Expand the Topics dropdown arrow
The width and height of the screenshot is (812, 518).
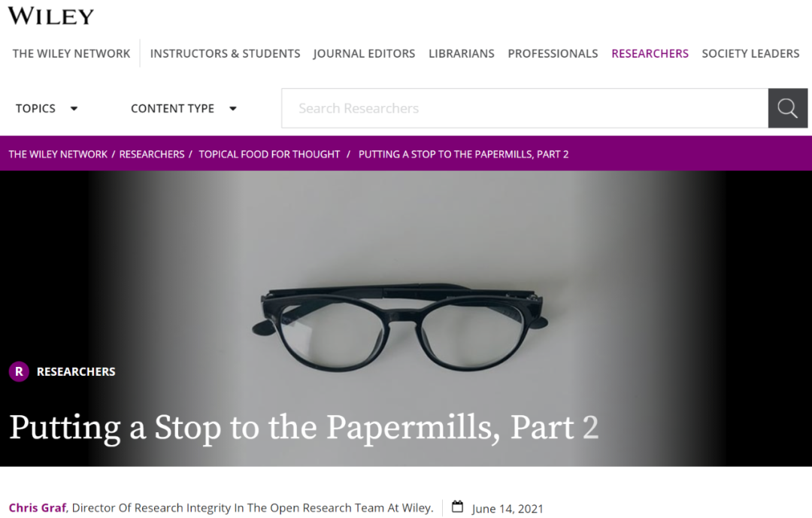(x=74, y=108)
